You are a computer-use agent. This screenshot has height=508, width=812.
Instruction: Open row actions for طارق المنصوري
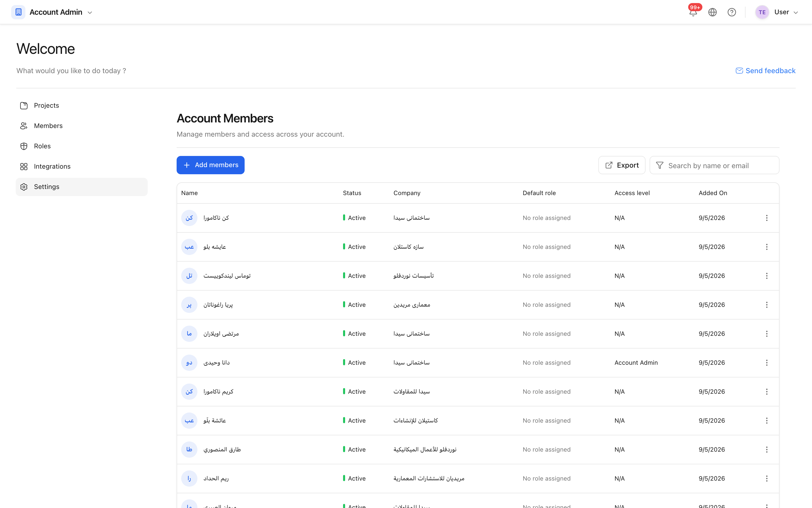pos(767,450)
